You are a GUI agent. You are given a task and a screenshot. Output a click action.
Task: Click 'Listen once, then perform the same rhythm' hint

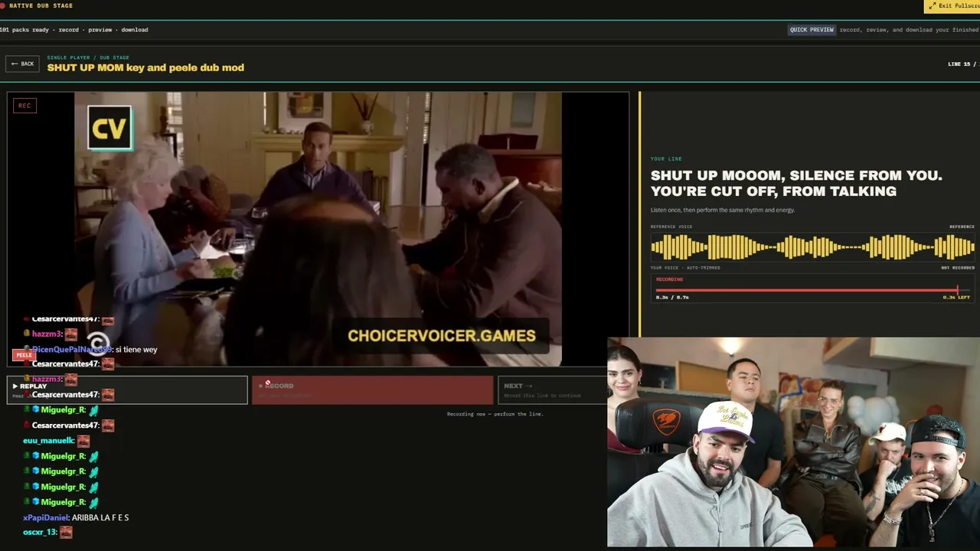tap(723, 210)
